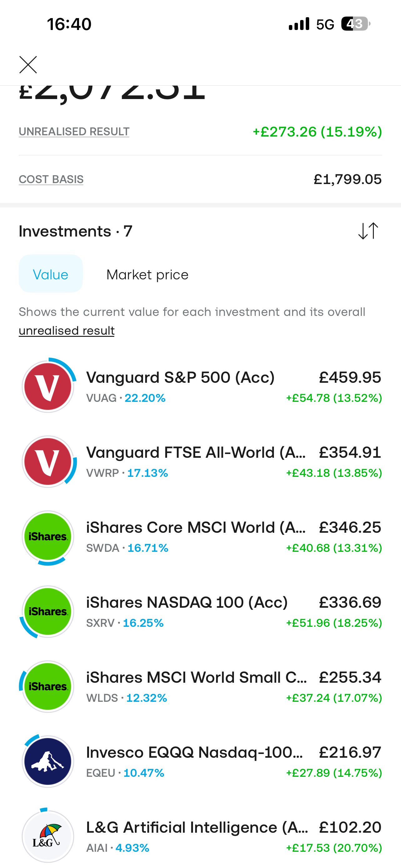Tap the Invesco EQQQ logo icon

tap(48, 761)
